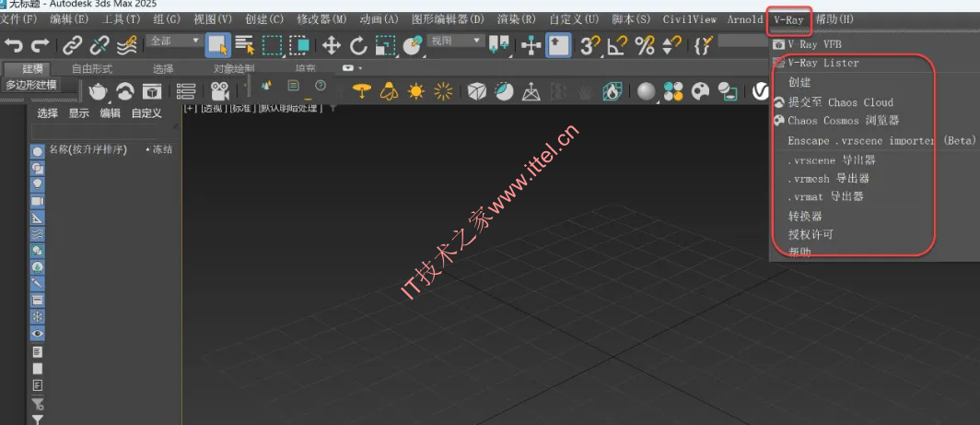Screen dimensions: 980x425
Task: Click the V-Ray dome light icon
Action: 390,91
